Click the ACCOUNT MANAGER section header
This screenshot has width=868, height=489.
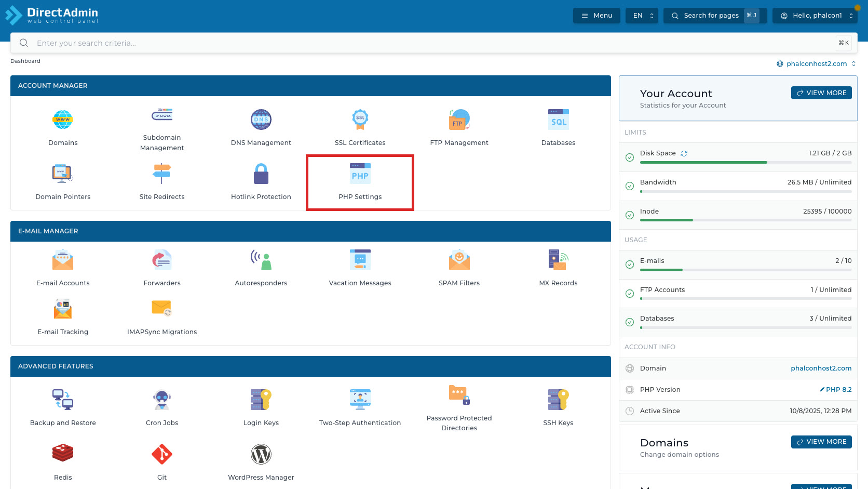pyautogui.click(x=310, y=86)
